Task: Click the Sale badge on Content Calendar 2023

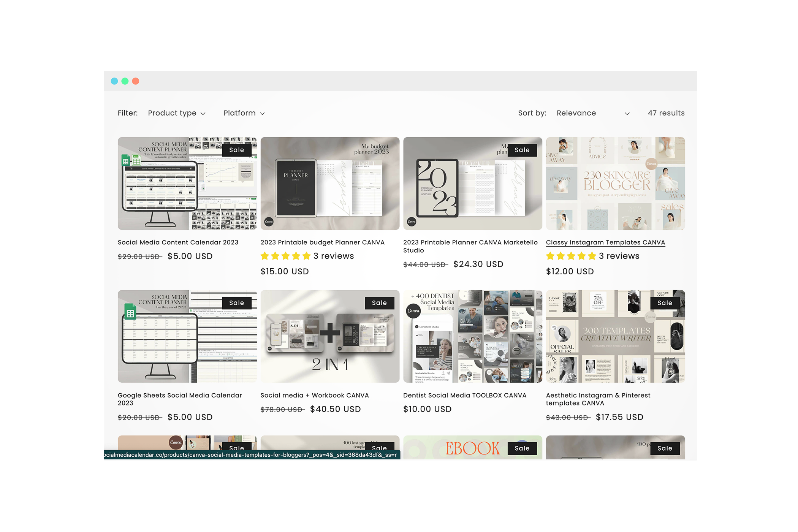Action: coord(237,150)
